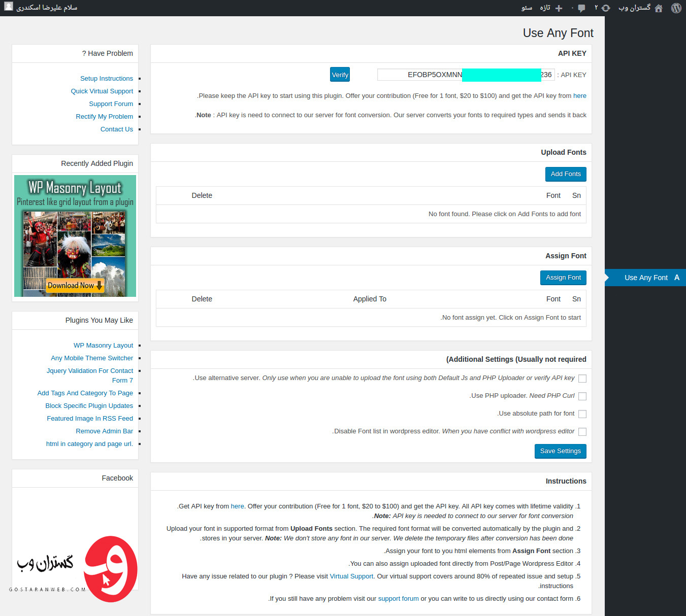Click the Instructions section heading
This screenshot has width=686, height=616.
pyautogui.click(x=566, y=481)
